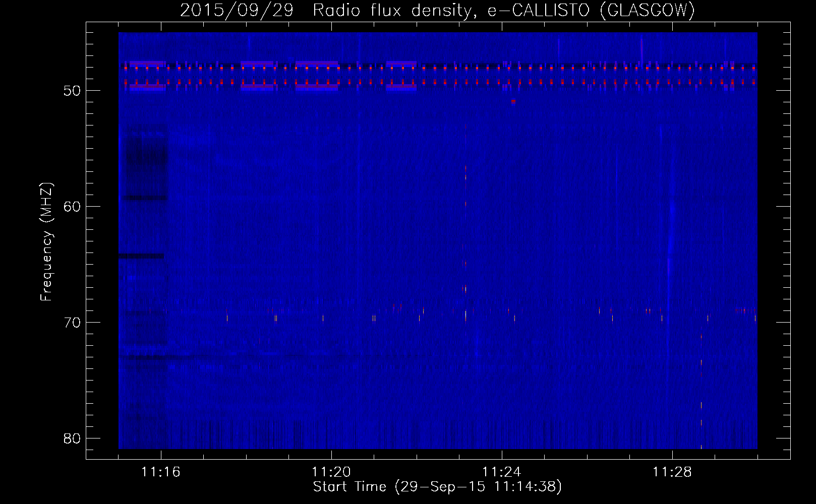Click the 'Frequency (MHZ)' axis label

pos(46,242)
